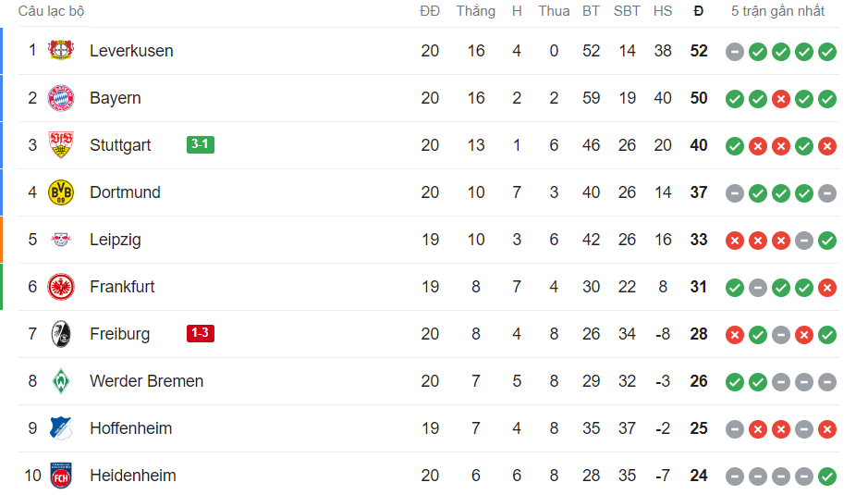Click Leverkusen's first gray draw form icon

click(735, 52)
